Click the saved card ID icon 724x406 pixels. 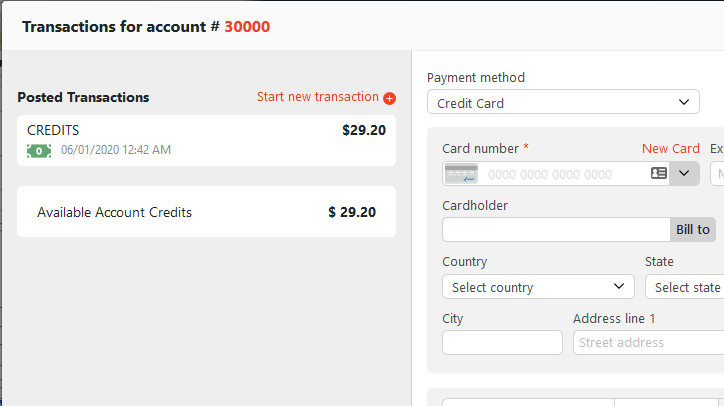(x=658, y=173)
